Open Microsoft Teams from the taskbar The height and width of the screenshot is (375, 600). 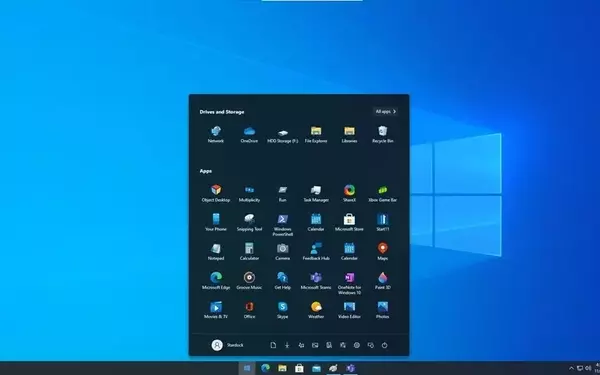coord(351,368)
